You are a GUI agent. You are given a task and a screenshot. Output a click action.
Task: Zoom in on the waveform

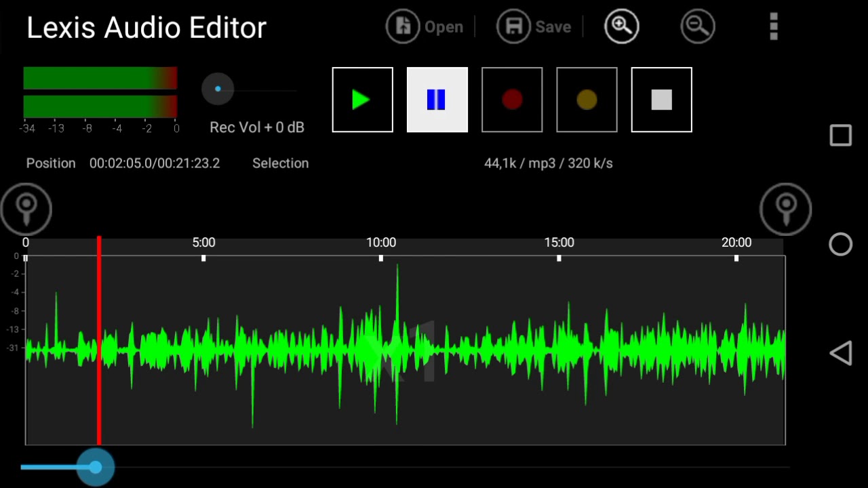pos(622,27)
